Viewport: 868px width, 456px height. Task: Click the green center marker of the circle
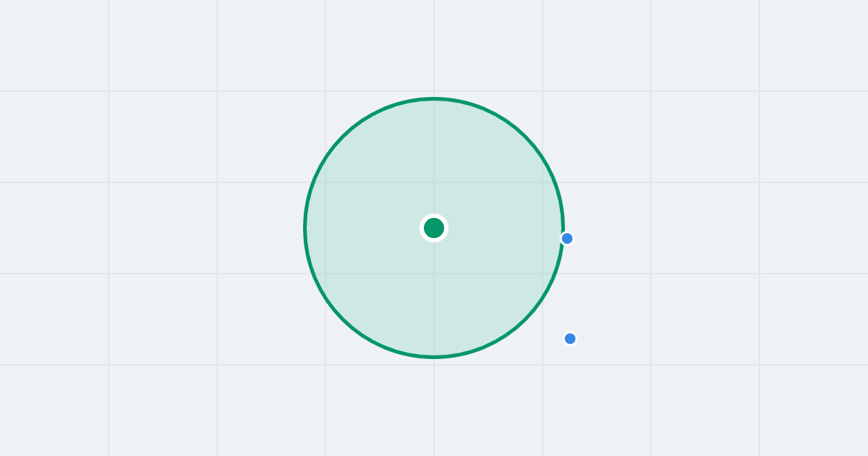click(x=434, y=228)
